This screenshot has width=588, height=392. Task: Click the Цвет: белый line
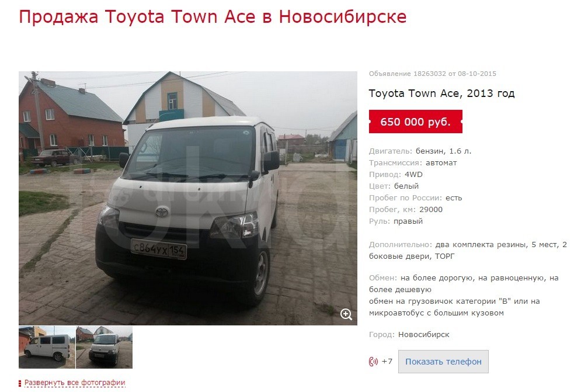click(394, 186)
